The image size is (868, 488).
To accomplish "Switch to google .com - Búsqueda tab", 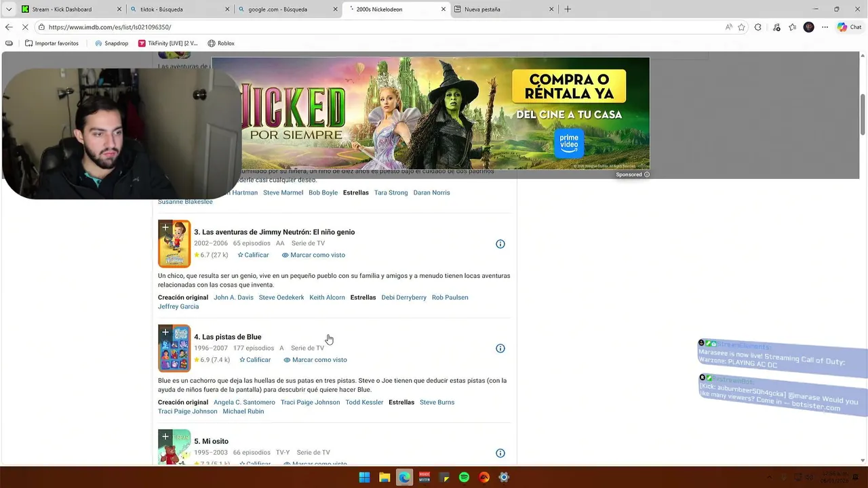I will pos(288,9).
